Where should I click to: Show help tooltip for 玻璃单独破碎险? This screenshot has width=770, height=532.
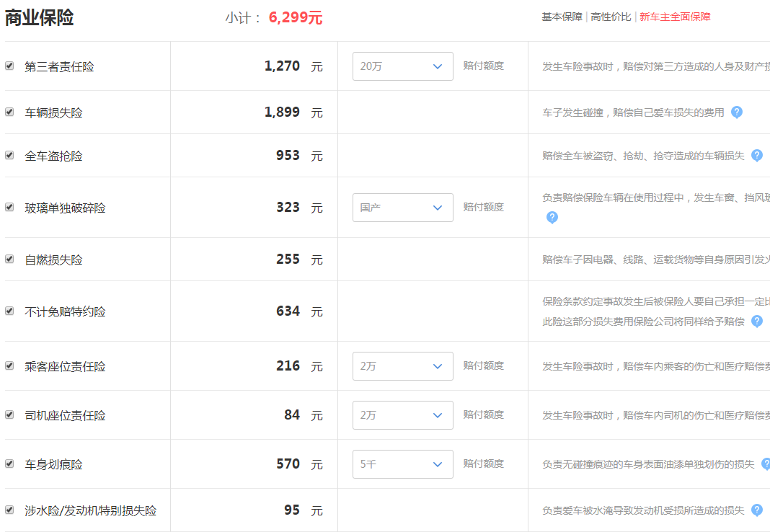[x=552, y=218]
